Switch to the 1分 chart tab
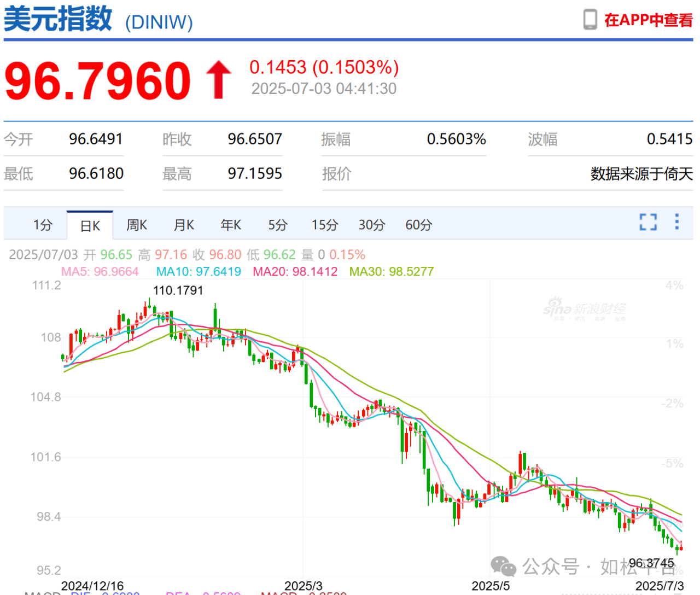Image resolution: width=700 pixels, height=595 pixels. [x=43, y=225]
